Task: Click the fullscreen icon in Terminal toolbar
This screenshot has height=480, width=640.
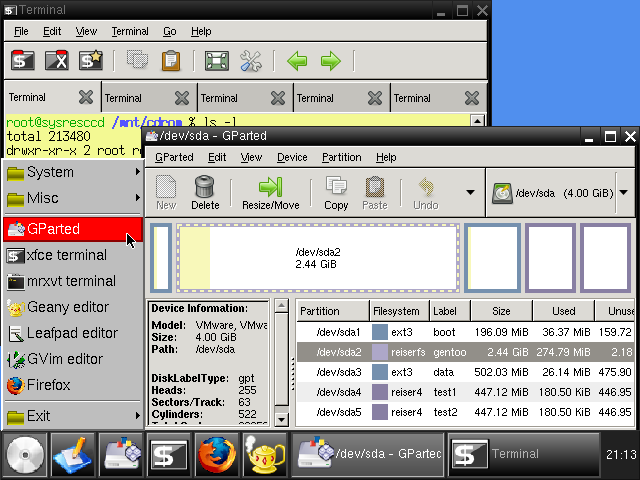Action: point(216,61)
